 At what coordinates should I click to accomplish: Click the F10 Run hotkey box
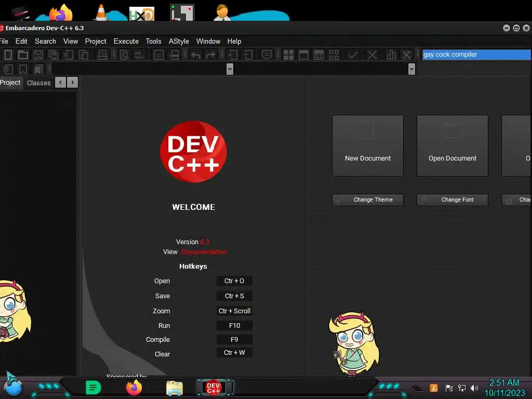click(x=234, y=326)
